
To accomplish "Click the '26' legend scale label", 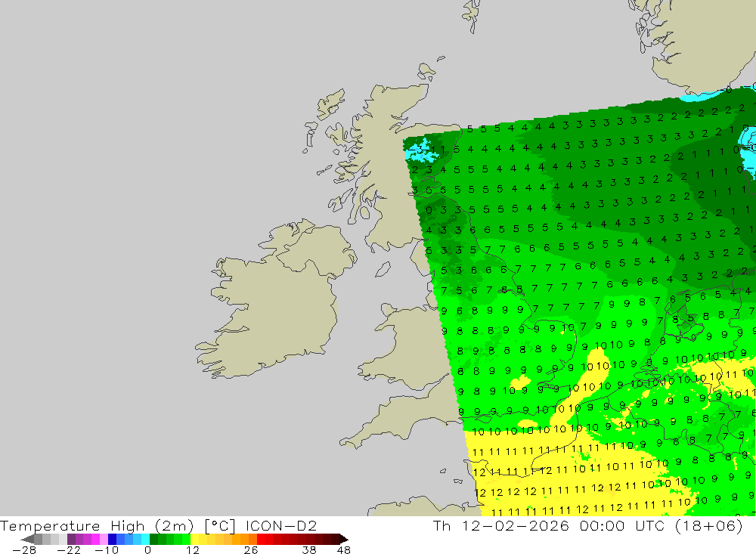I will tap(251, 550).
